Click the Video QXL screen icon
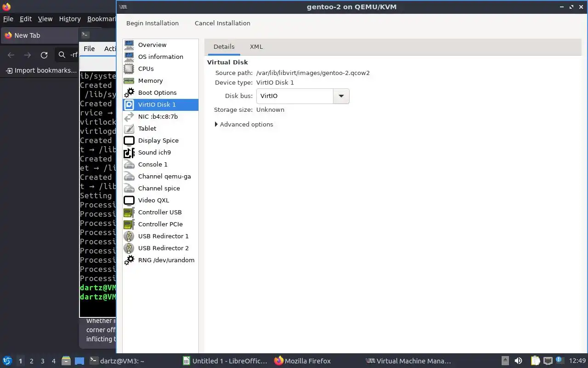Screen dimensions: 588x368 (x=129, y=200)
